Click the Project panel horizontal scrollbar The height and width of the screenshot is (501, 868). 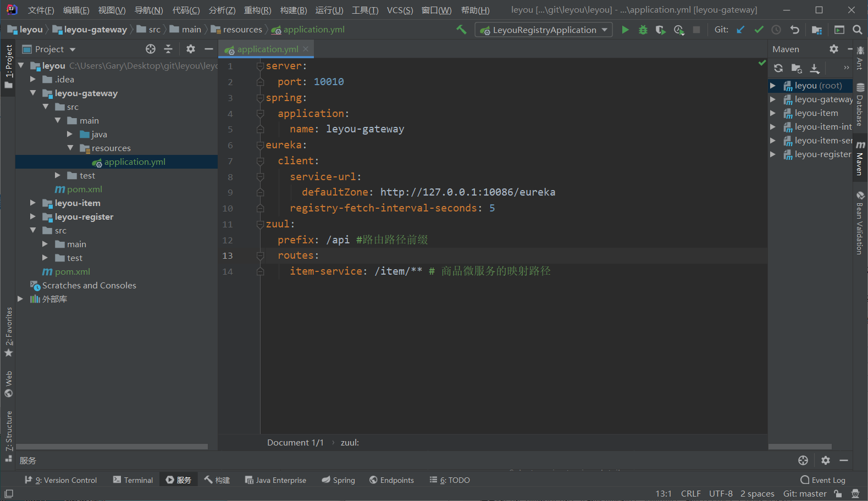coord(112,447)
